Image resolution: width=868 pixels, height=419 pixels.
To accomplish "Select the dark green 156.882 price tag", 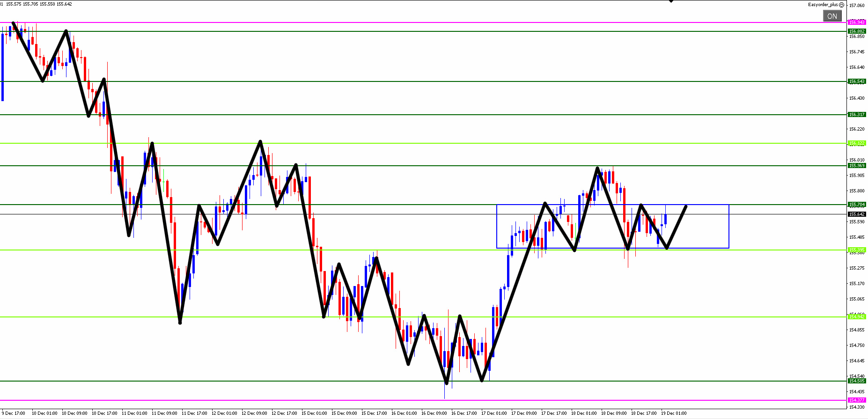I will [x=857, y=31].
